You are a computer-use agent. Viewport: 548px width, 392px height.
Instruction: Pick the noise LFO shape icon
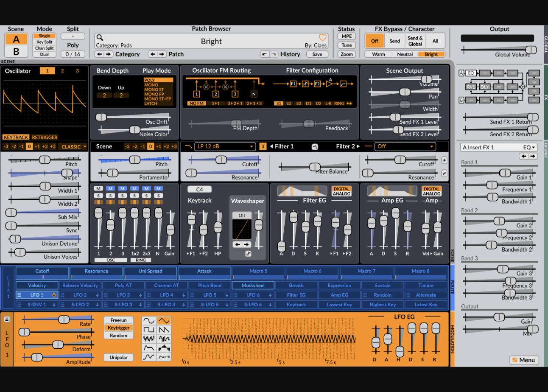[149, 339]
